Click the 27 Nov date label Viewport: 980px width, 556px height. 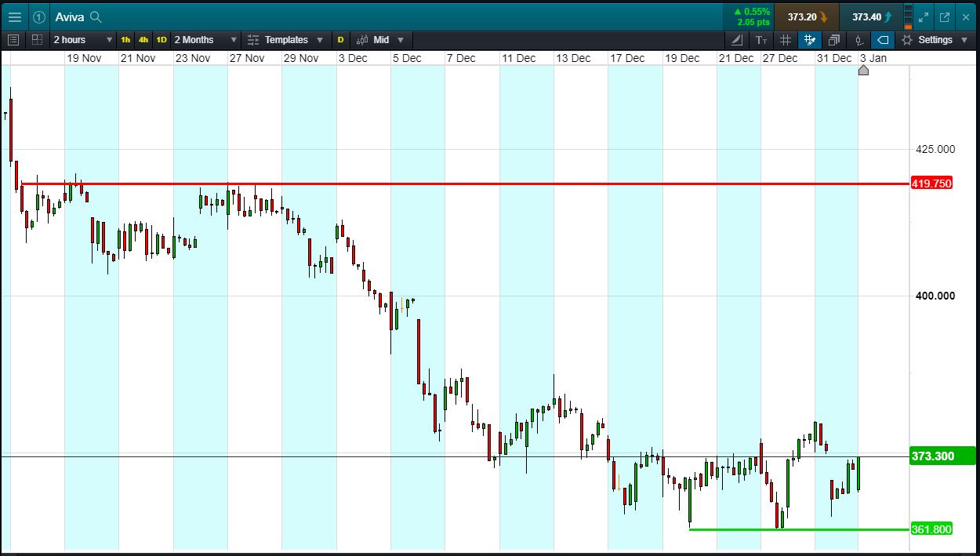pos(246,58)
